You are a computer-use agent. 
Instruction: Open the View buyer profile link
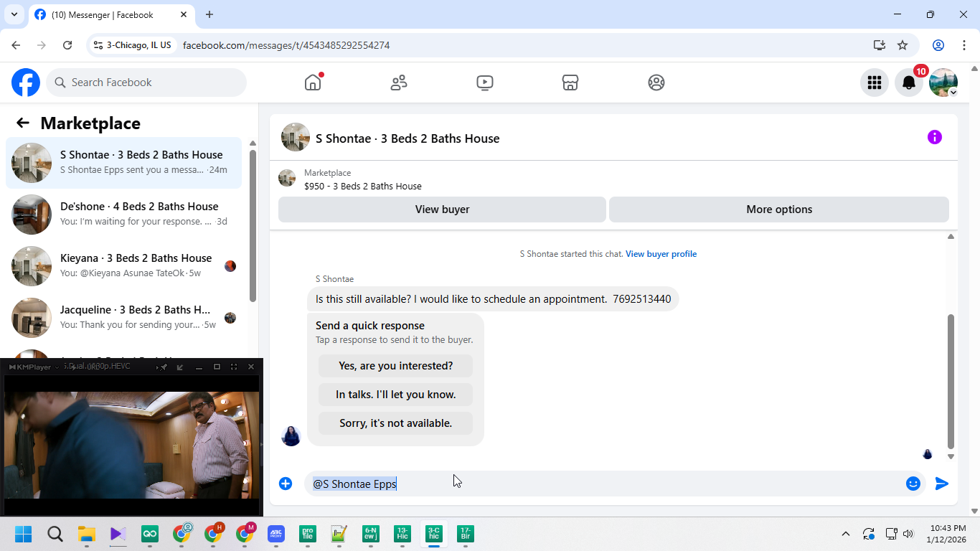[x=661, y=254]
